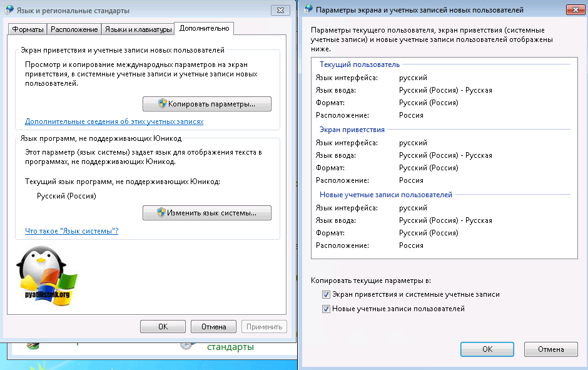588x370 pixels.
Task: Toggle Новые учетные записи пользователей checkbox
Action: click(326, 309)
